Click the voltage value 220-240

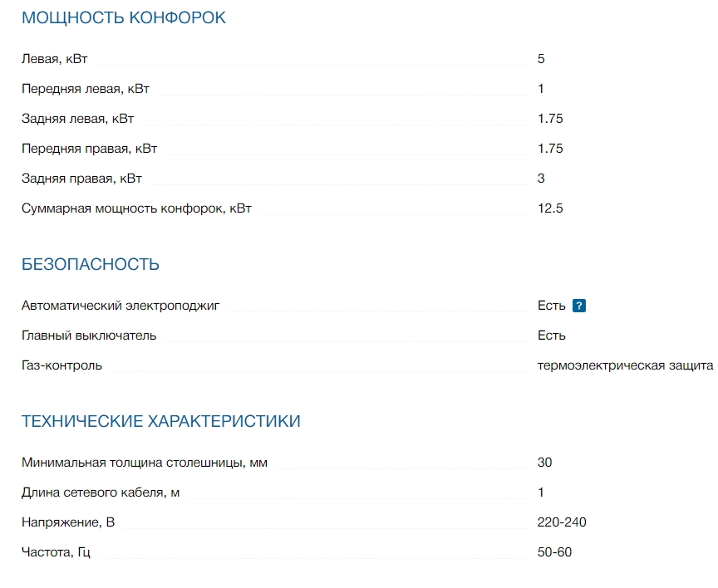(563, 522)
